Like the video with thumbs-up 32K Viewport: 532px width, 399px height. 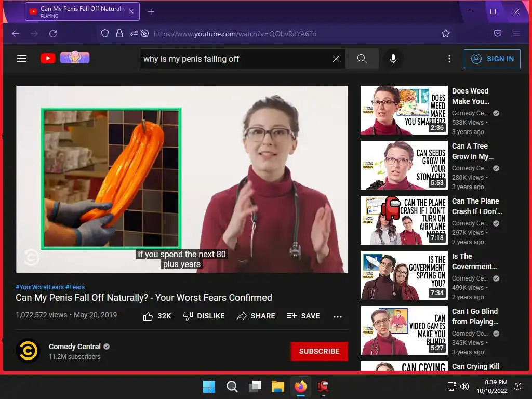point(157,316)
